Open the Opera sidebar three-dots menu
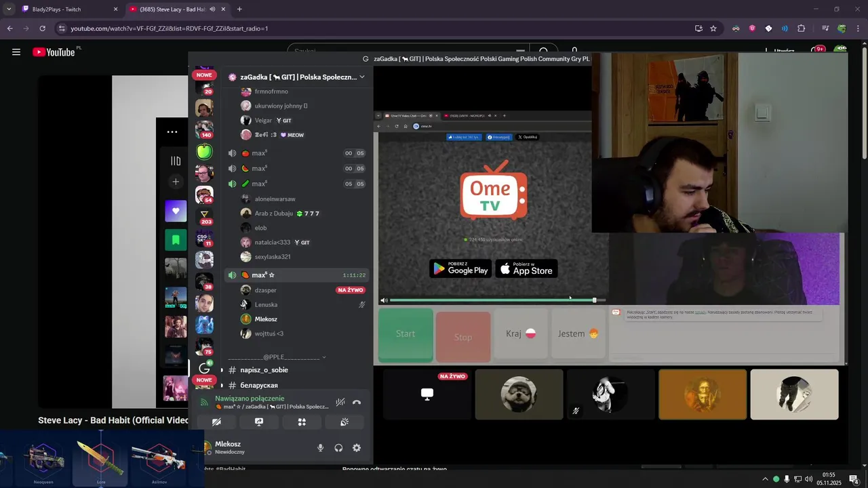 [172, 132]
